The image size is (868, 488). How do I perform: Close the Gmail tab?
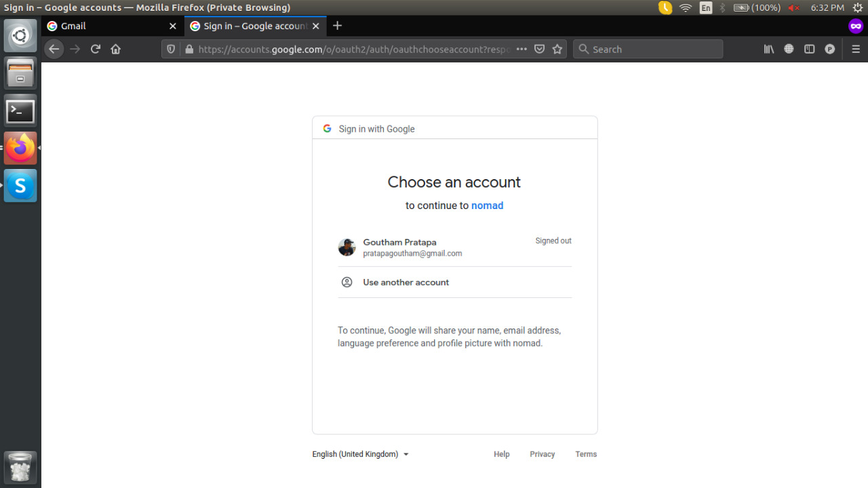[x=172, y=26]
